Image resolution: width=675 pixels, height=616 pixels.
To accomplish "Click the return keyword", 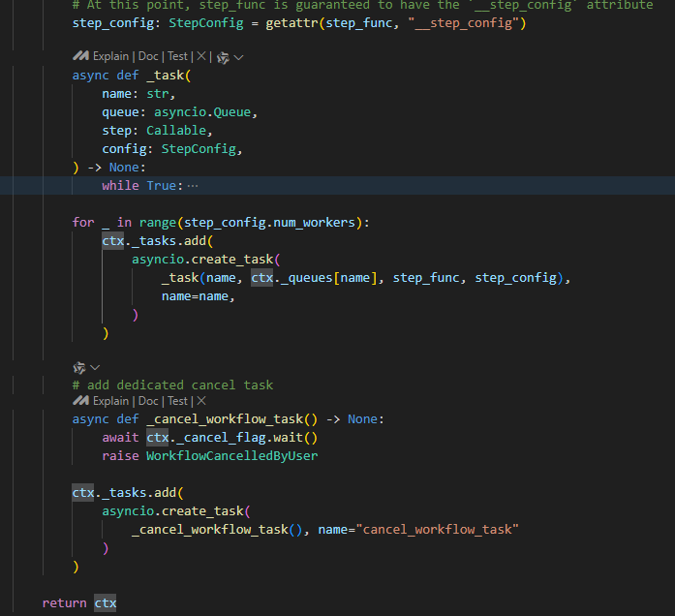I will 65,603.
